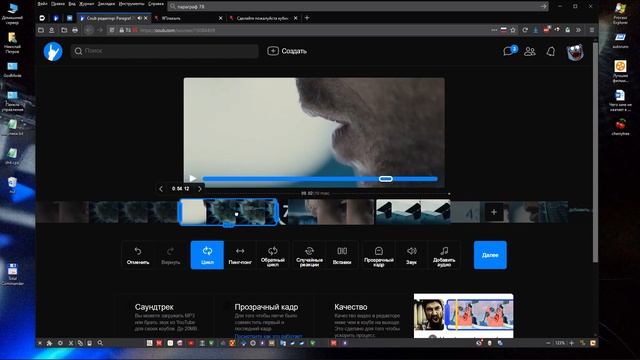The width and height of the screenshot is (640, 360).
Task: Open a new browser tab
Action: (307, 18)
